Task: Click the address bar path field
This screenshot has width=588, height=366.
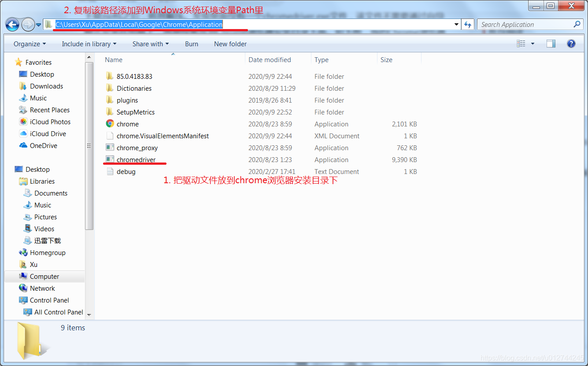Action: pyautogui.click(x=252, y=25)
